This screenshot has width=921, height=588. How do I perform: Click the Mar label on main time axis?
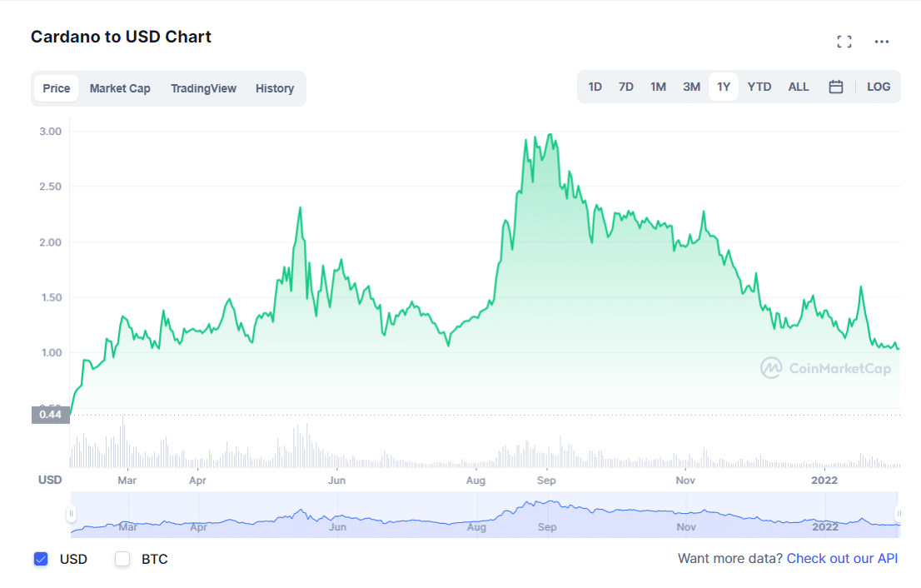pos(127,481)
